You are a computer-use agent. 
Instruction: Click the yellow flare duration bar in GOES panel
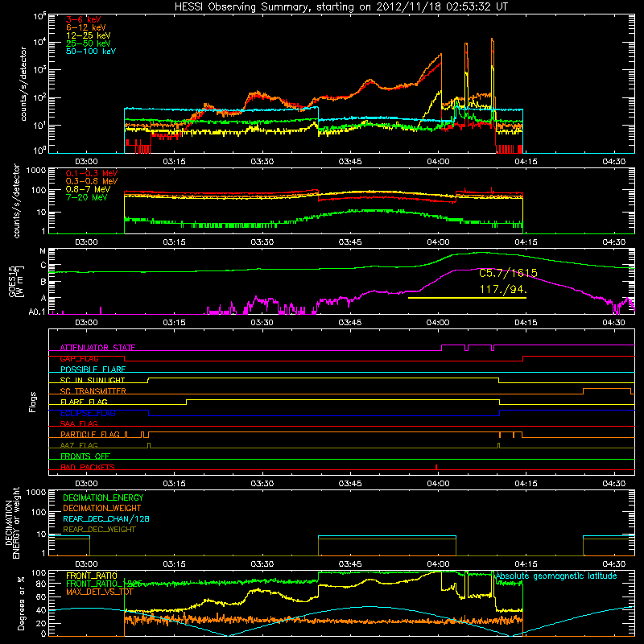tap(467, 298)
